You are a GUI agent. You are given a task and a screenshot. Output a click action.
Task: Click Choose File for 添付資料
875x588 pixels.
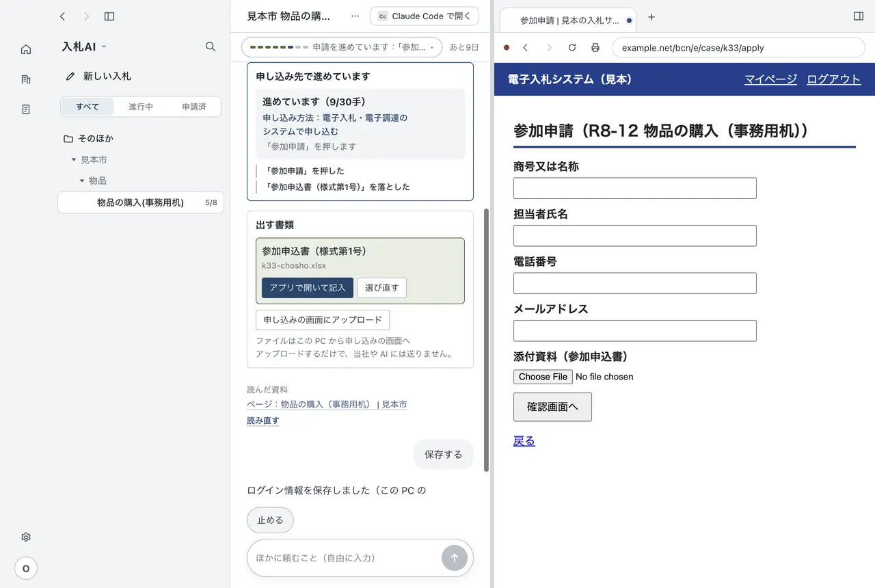[543, 377]
